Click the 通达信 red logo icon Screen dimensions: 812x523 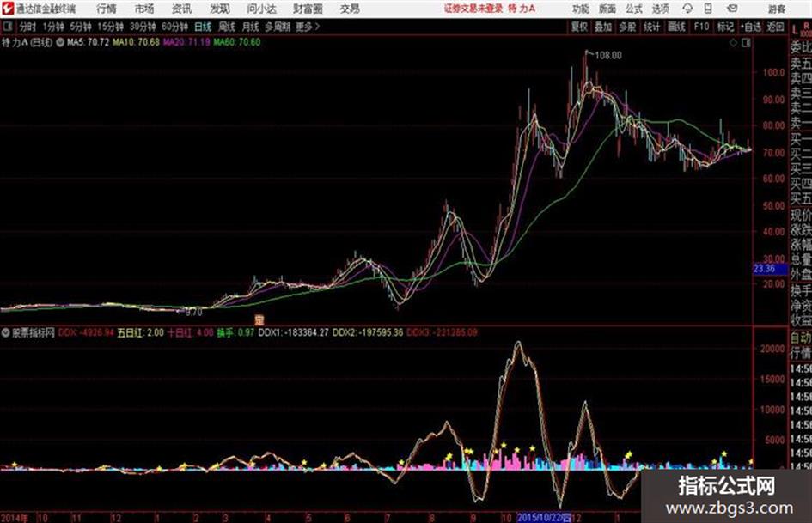click(8, 9)
